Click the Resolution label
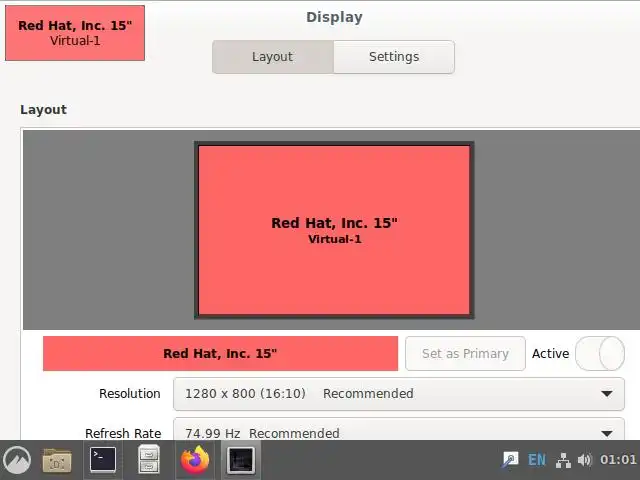640x480 pixels. [130, 393]
